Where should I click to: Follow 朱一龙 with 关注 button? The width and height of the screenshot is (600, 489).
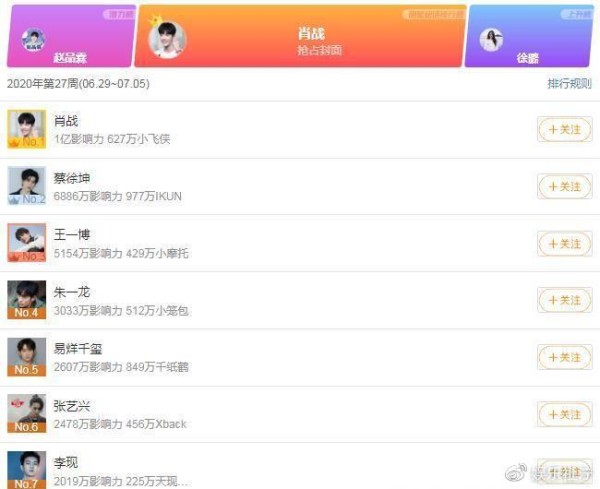(x=565, y=300)
